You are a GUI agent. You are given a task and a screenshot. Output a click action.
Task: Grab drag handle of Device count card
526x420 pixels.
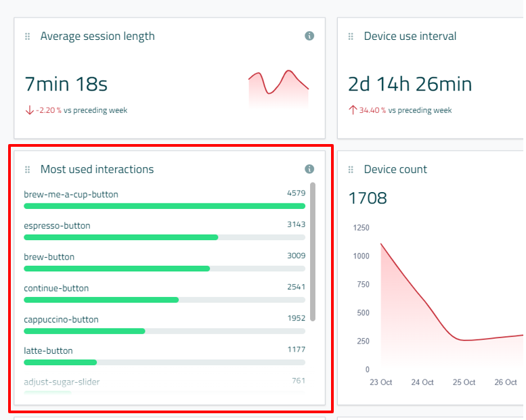pos(351,170)
